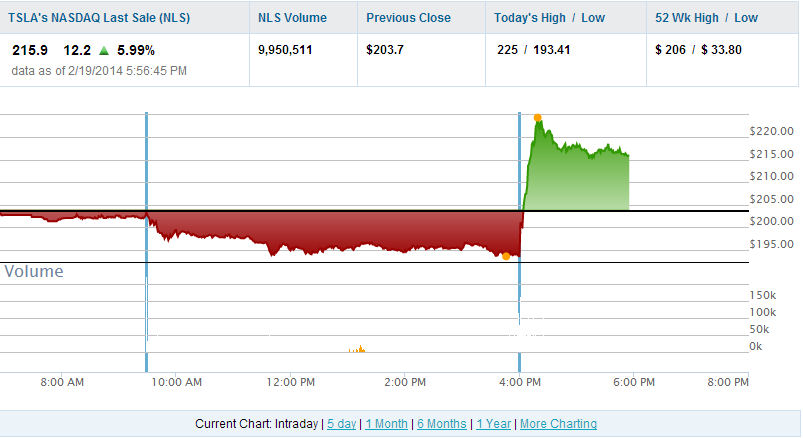View the 1 Year chart
This screenshot has width=803, height=438.
click(x=494, y=424)
